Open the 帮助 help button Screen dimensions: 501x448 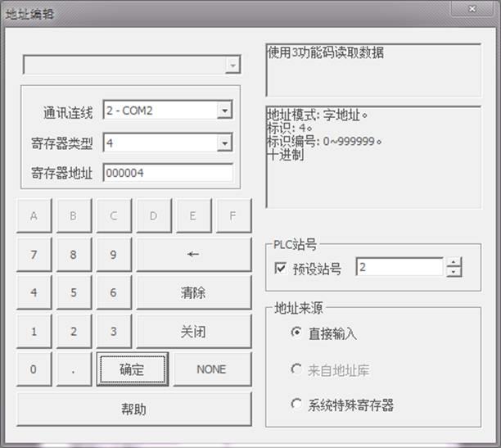(x=133, y=409)
